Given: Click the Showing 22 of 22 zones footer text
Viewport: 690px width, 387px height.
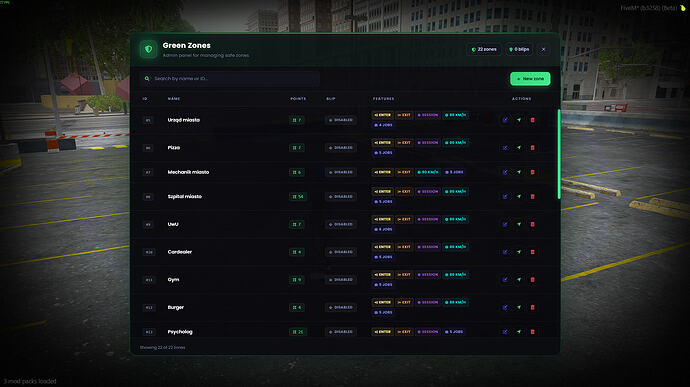Looking at the screenshot, I should point(162,347).
